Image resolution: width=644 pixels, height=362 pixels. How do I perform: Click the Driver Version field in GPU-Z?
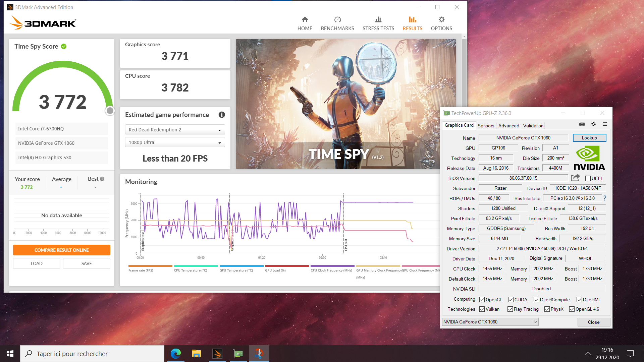pos(542,248)
